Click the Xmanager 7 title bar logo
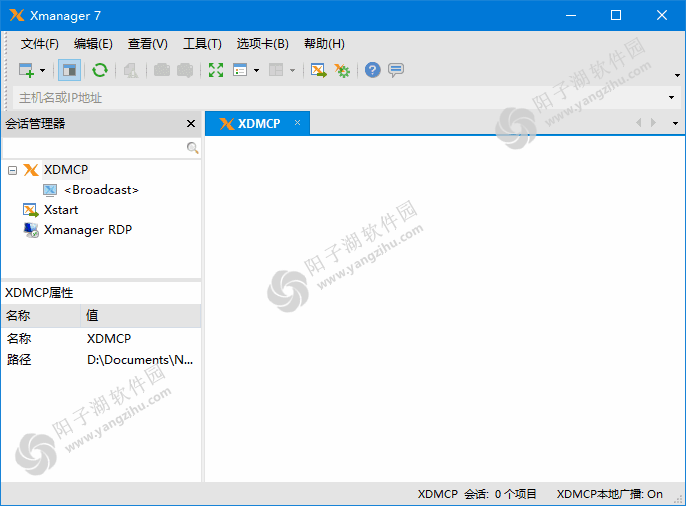 point(17,15)
